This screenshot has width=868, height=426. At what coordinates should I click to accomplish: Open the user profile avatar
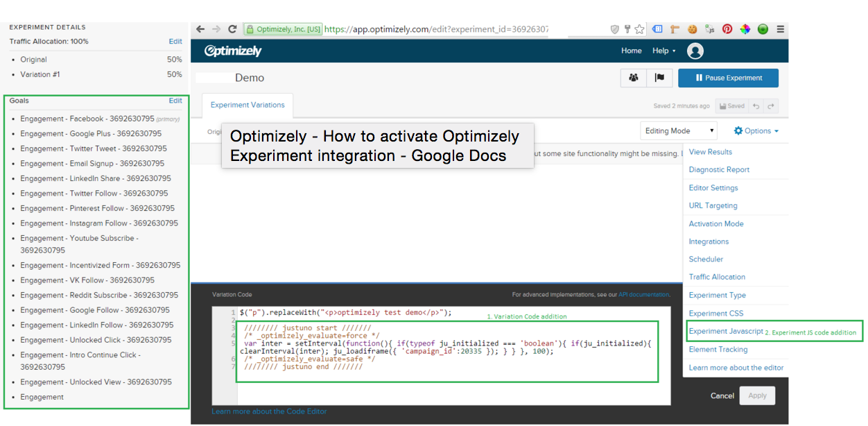695,51
